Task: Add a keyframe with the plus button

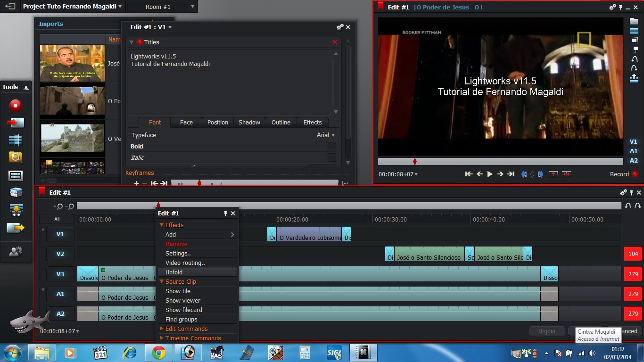Action: click(136, 183)
